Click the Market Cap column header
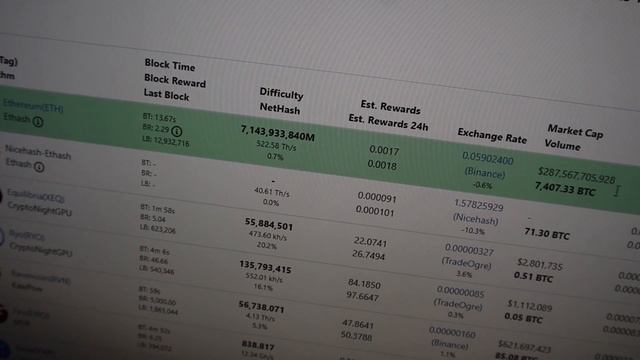Viewport: 640px width, 360px height. [575, 131]
